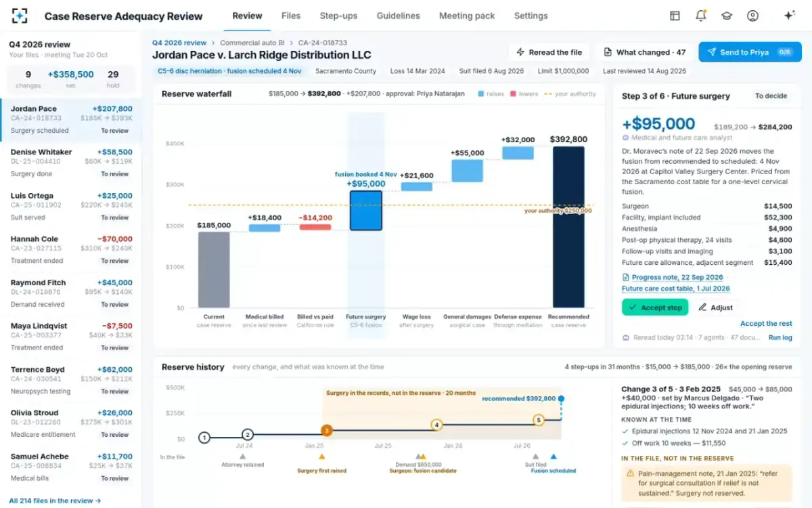
Task: Select the Luis Ortega file
Action: [71, 207]
